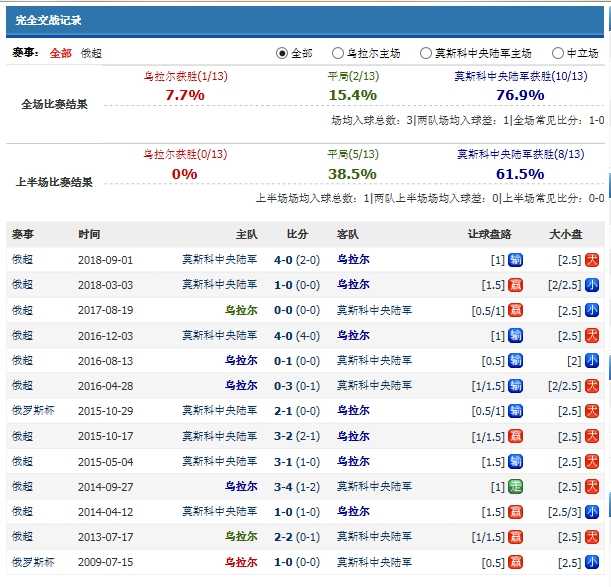Click the 大 over/under icon in 2016-12-03 row
The height and width of the screenshot is (587, 611).
tap(592, 336)
